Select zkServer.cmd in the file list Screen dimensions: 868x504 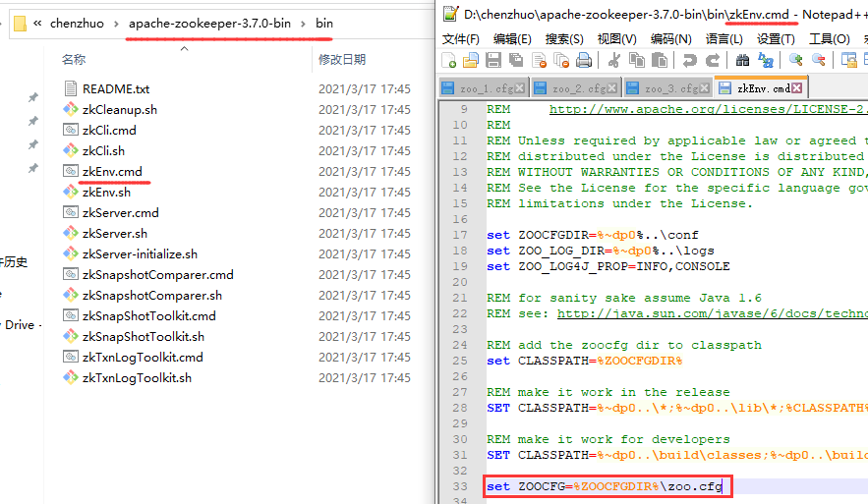120,212
